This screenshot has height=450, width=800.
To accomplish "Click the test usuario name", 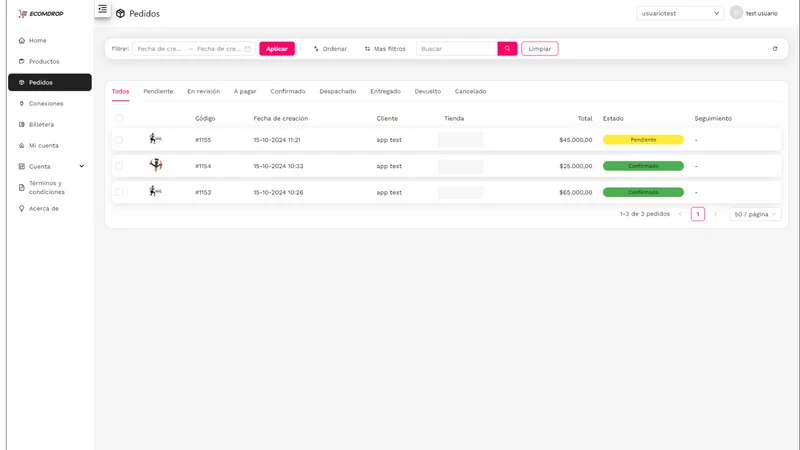I will [x=761, y=13].
